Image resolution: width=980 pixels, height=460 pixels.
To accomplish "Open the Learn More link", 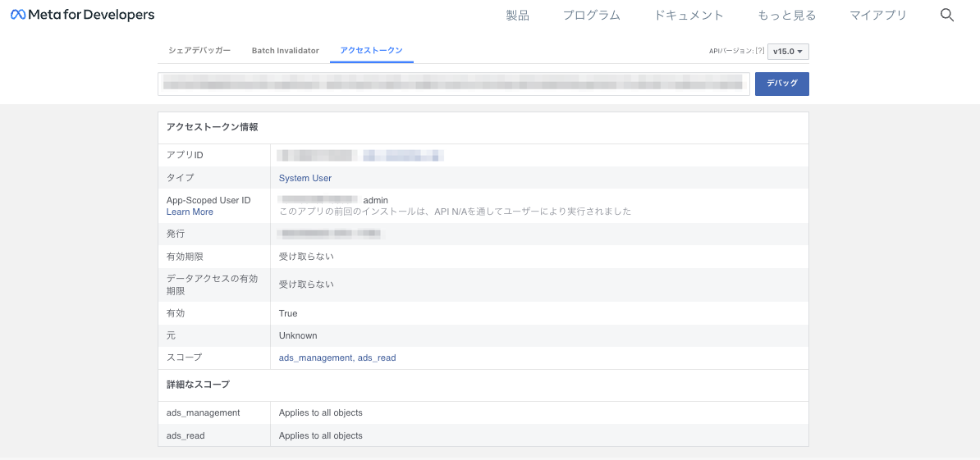I will click(190, 212).
